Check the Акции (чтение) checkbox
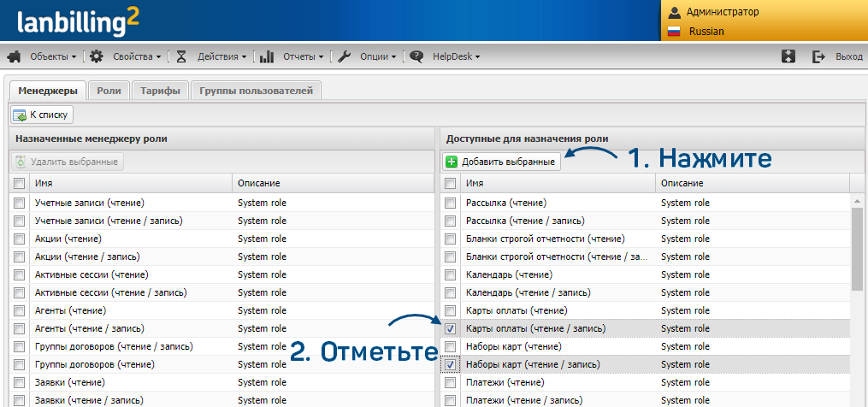Image resolution: width=868 pixels, height=407 pixels. (x=20, y=239)
